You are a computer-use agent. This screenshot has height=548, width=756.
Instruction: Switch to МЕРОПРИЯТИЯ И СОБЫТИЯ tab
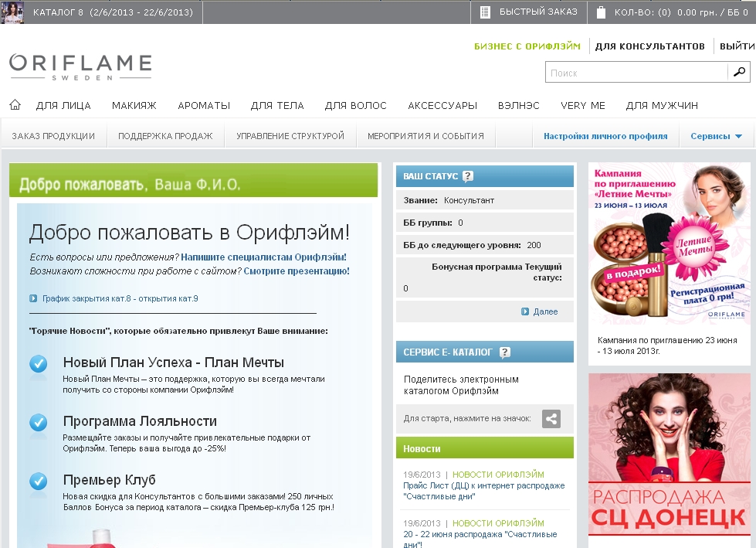click(x=425, y=136)
